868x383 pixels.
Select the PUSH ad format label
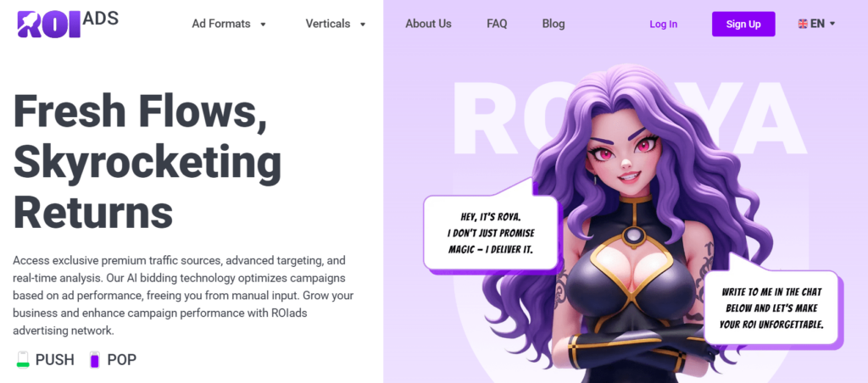(55, 360)
